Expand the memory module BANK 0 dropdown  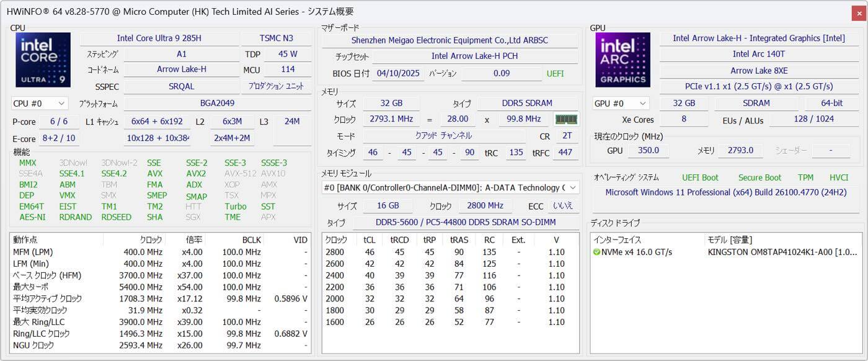[x=451, y=187]
